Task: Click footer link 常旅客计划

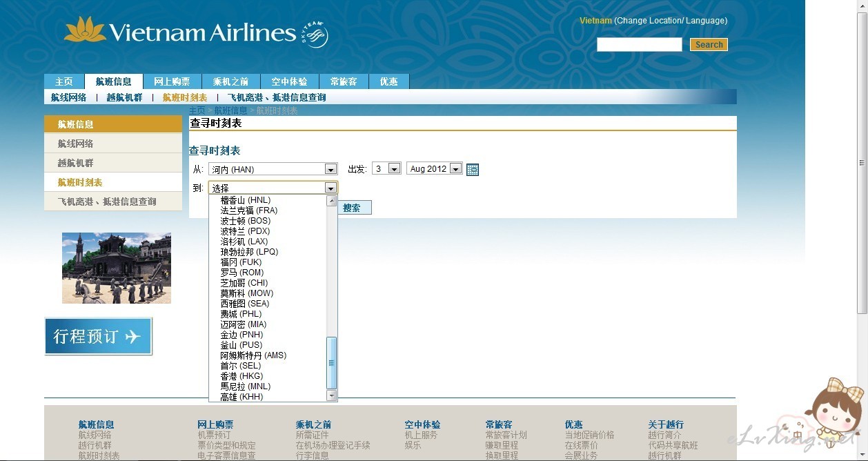Action: [506, 435]
